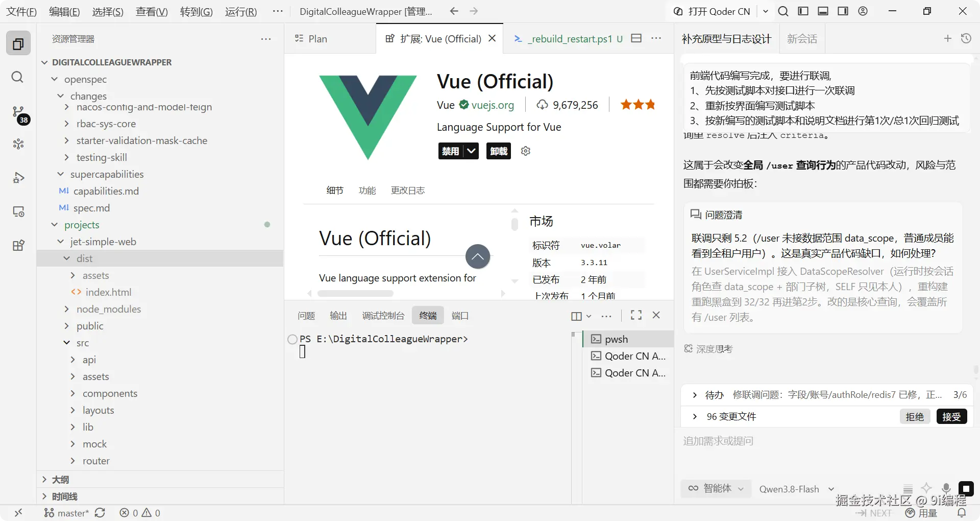This screenshot has width=980, height=521.
Task: Open the Qwen3.8-Flash model dropdown
Action: pyautogui.click(x=797, y=489)
